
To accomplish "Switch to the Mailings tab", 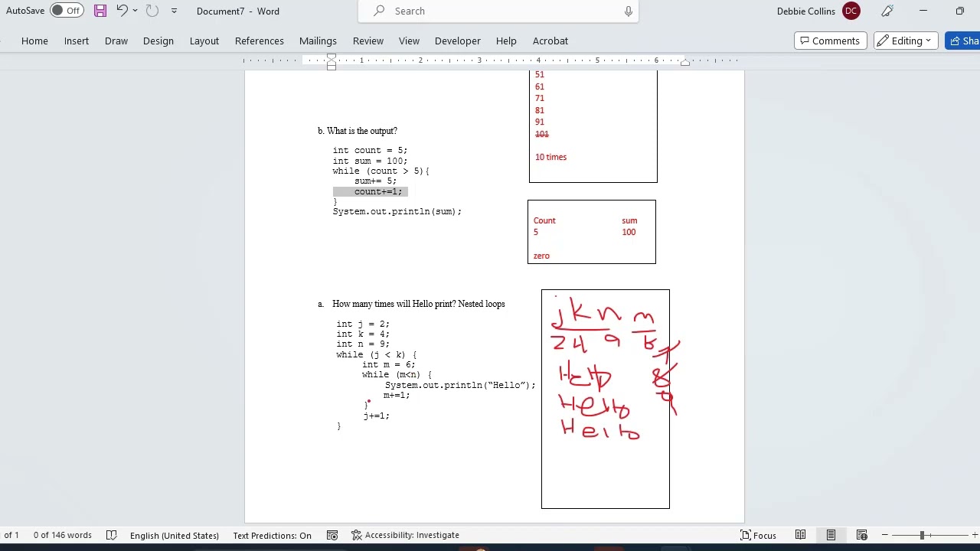I will click(318, 41).
